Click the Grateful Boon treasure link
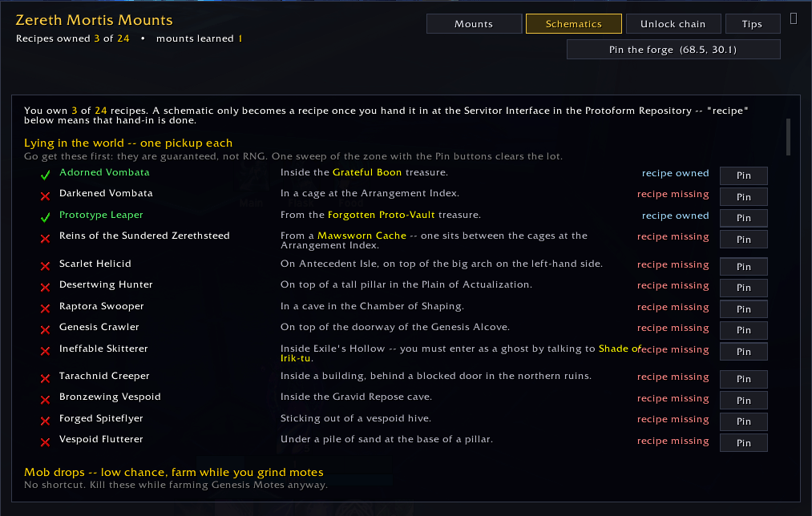812x516 pixels. [366, 171]
